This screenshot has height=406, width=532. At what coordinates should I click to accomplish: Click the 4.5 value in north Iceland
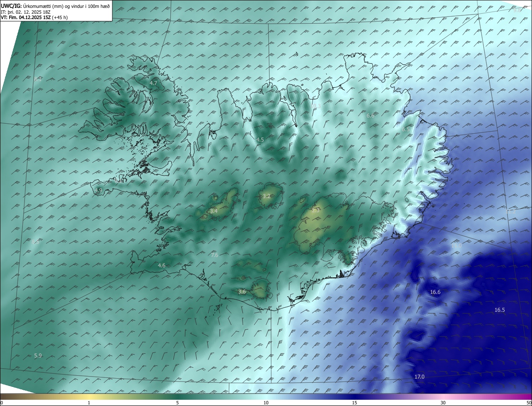(260, 139)
